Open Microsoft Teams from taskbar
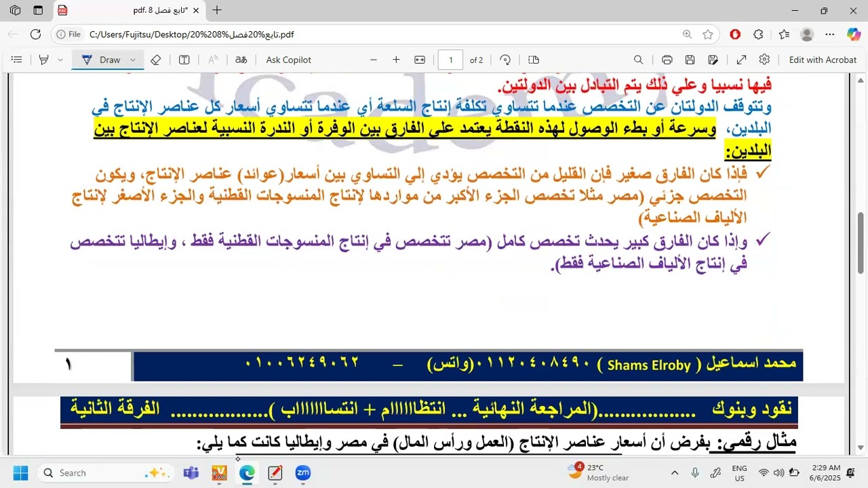868x488 pixels. 191,472
